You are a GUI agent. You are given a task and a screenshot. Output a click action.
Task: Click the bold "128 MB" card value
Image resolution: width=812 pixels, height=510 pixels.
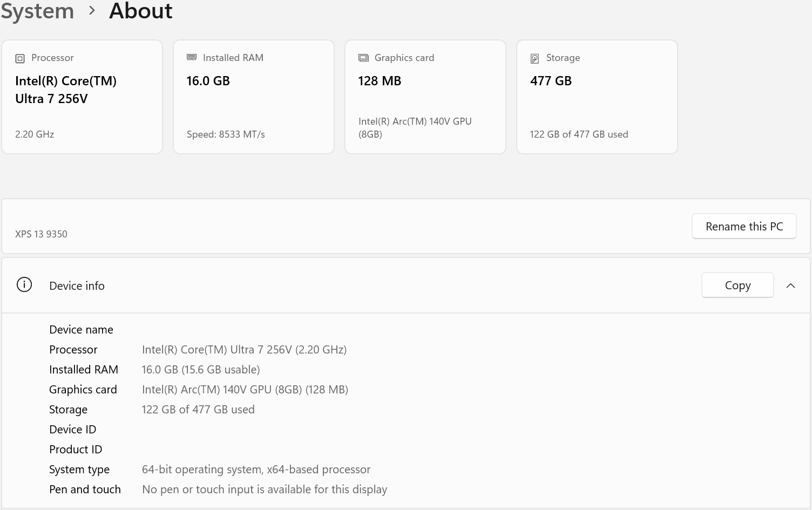[380, 81]
